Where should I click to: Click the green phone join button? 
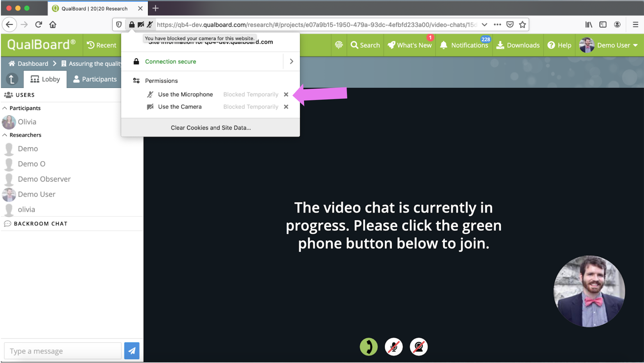pos(368,347)
